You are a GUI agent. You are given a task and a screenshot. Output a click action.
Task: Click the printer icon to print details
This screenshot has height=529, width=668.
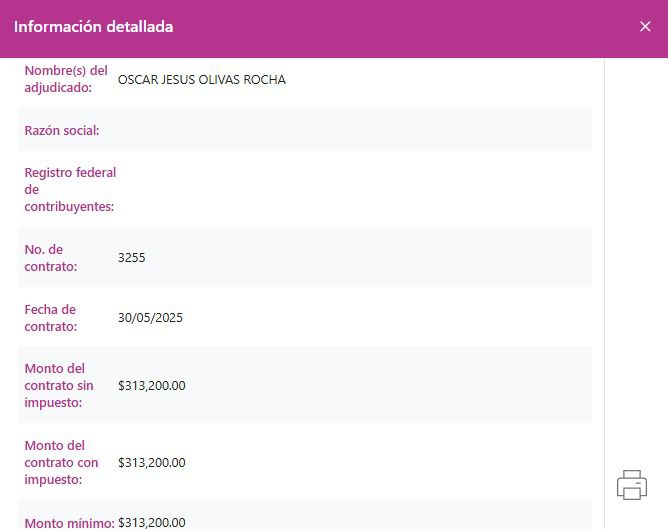click(x=632, y=485)
